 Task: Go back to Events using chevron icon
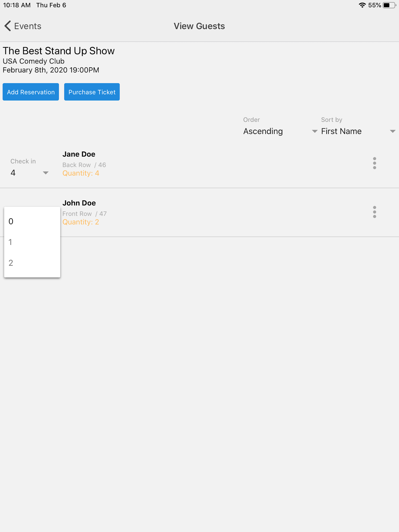coord(8,26)
